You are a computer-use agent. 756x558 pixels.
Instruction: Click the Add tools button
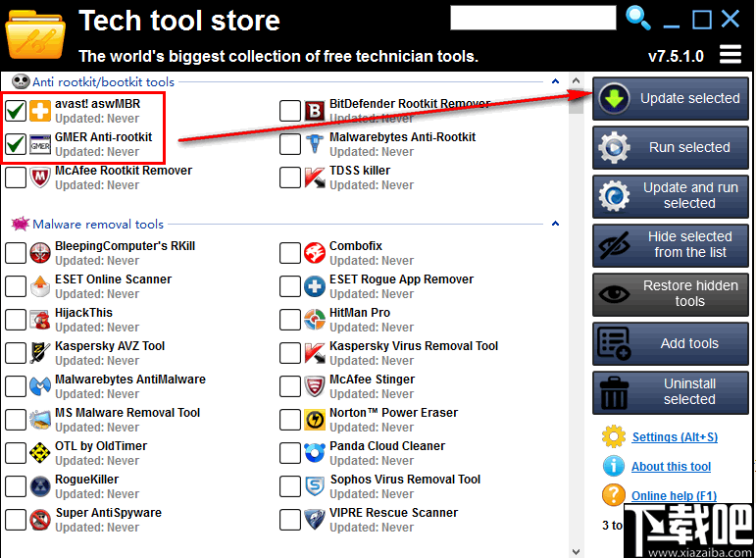pyautogui.click(x=670, y=343)
